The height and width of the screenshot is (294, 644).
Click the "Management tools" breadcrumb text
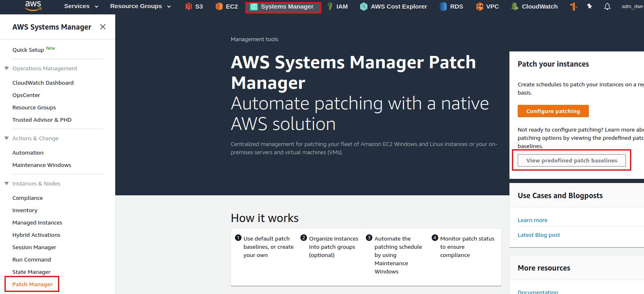pos(254,39)
